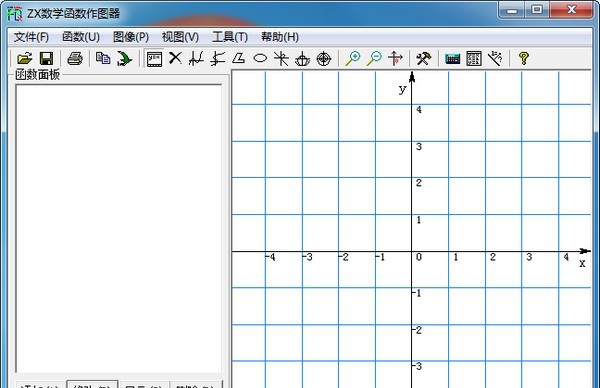Select the curve-on-axis function plot tool
600x388 pixels.
(196, 59)
